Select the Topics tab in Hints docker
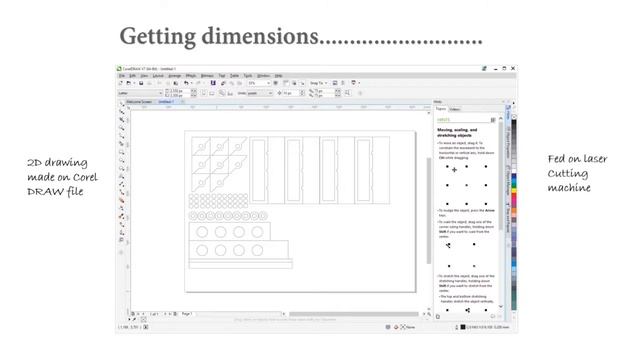640x360 pixels. tap(441, 109)
